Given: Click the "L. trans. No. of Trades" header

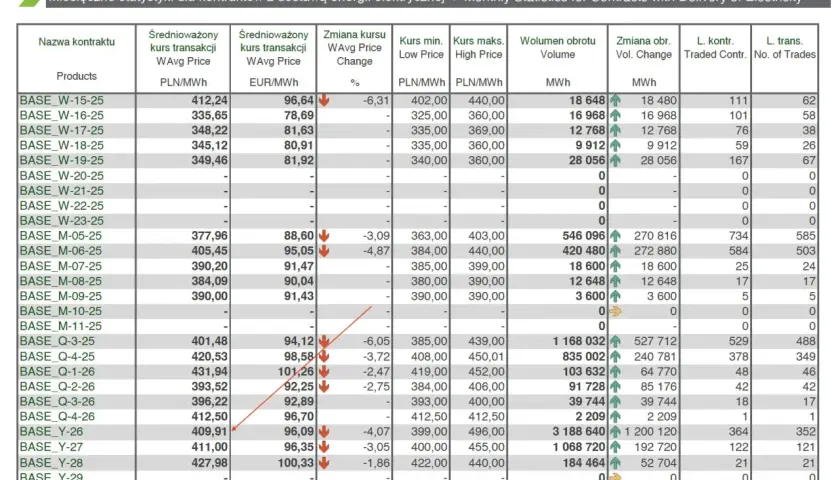Looking at the screenshot, I should click(x=785, y=48).
